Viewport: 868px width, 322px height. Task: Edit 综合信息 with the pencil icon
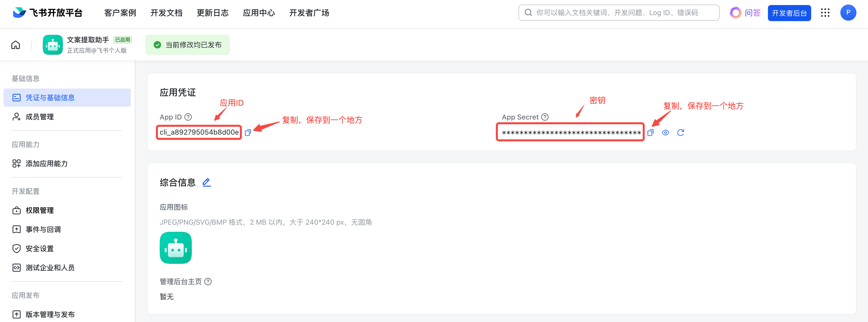pos(206,182)
